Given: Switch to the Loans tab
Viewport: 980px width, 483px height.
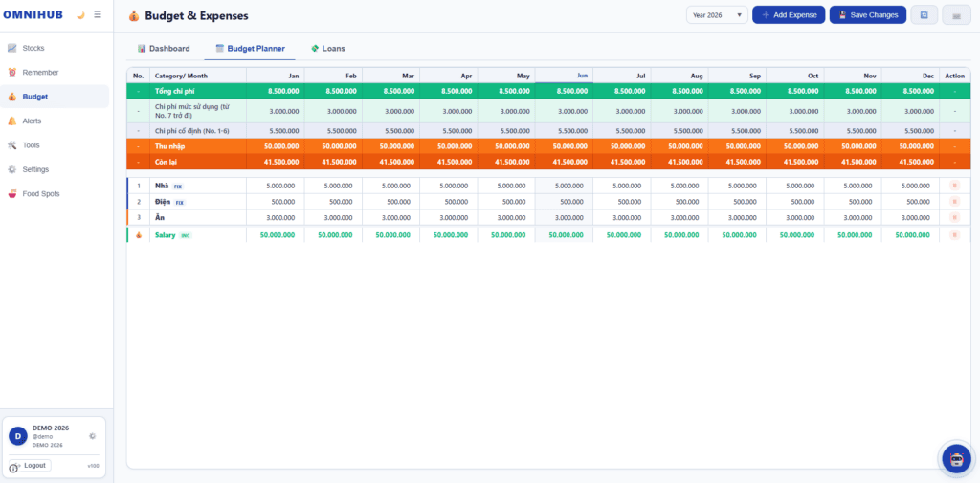Looking at the screenshot, I should (328, 48).
